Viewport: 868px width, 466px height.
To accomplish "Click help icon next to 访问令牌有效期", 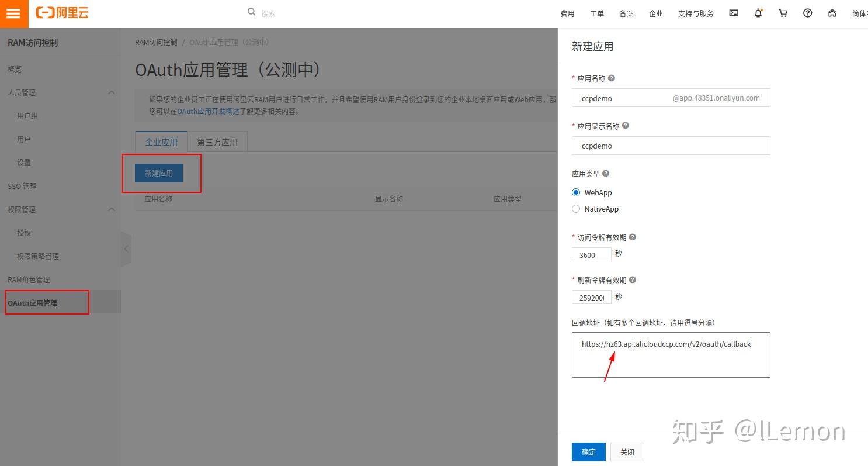I will [633, 237].
